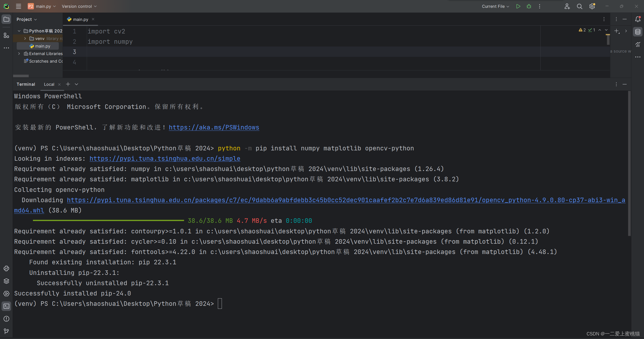
Task: Open the pypi.tuna.tsinghua.edu.cn/simple index link
Action: (x=165, y=159)
